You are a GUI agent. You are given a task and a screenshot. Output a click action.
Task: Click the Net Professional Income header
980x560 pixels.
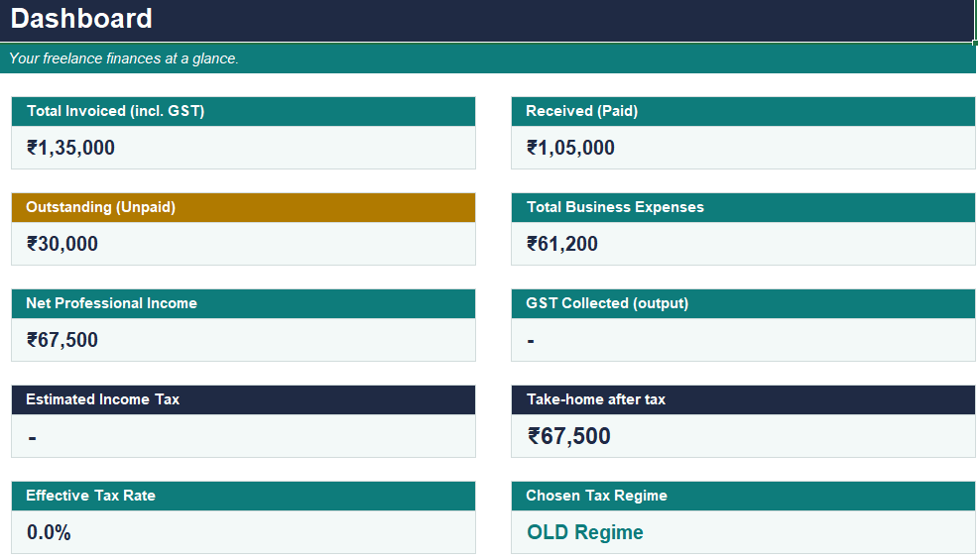[x=243, y=303]
